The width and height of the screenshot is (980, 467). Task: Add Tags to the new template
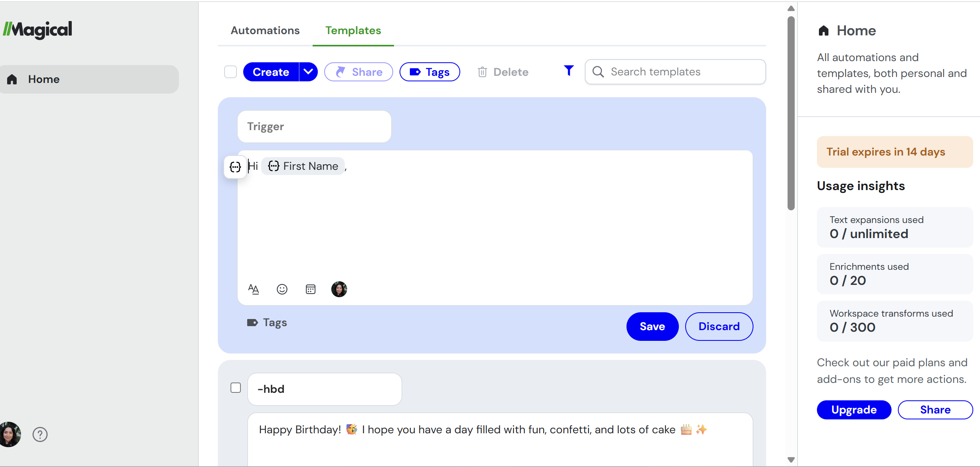point(267,323)
